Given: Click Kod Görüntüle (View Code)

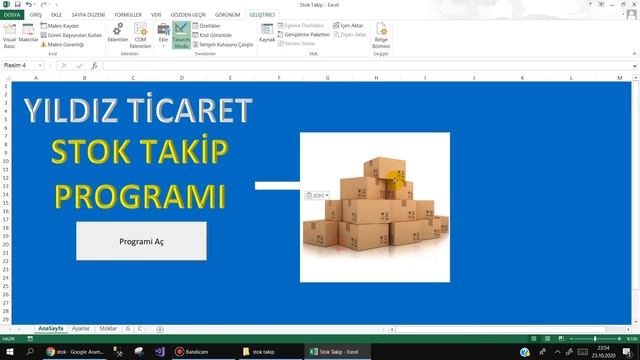Looking at the screenshot, I should (212, 35).
